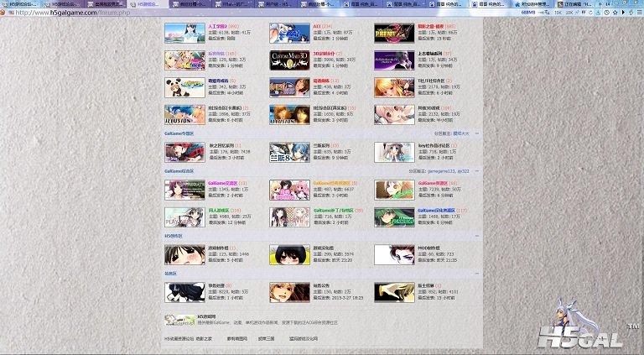
Task: Open the ILLUSION banner with cartoon blue-haired girl
Action: pyautogui.click(x=184, y=115)
